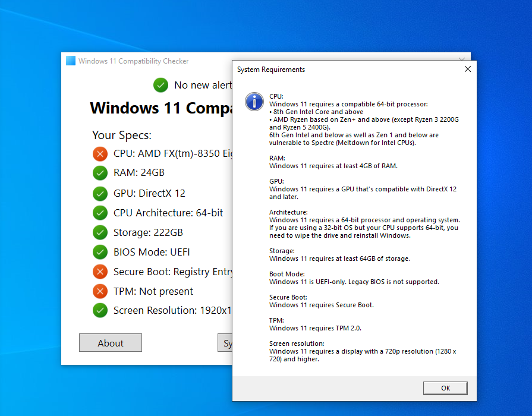Click the "Architecture:" heading in the dialog
Viewport: 532px width, 416px height.
288,212
